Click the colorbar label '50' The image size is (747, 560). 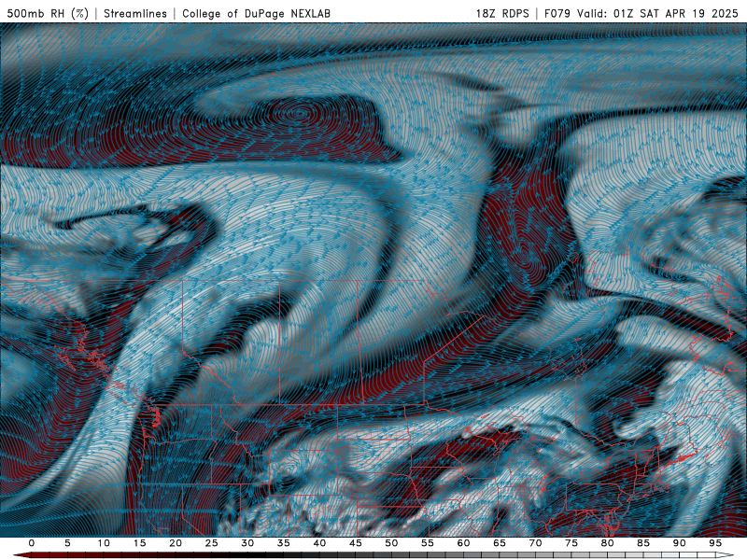click(x=391, y=543)
